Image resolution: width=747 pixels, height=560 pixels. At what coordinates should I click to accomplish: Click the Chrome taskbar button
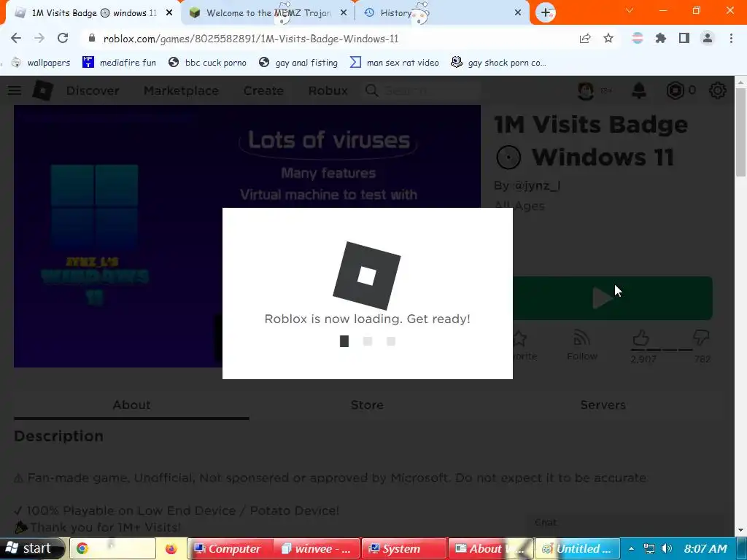point(113,548)
